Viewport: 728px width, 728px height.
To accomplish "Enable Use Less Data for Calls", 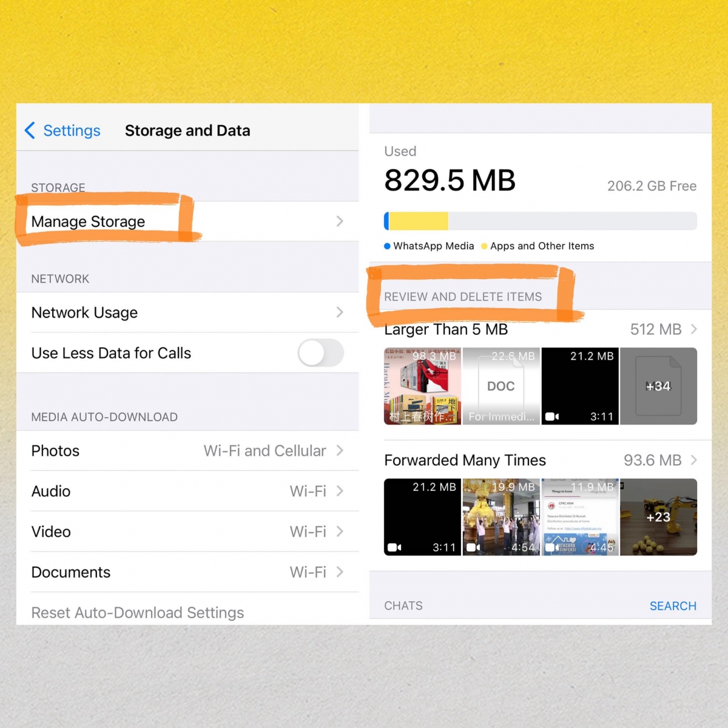I will (x=320, y=352).
